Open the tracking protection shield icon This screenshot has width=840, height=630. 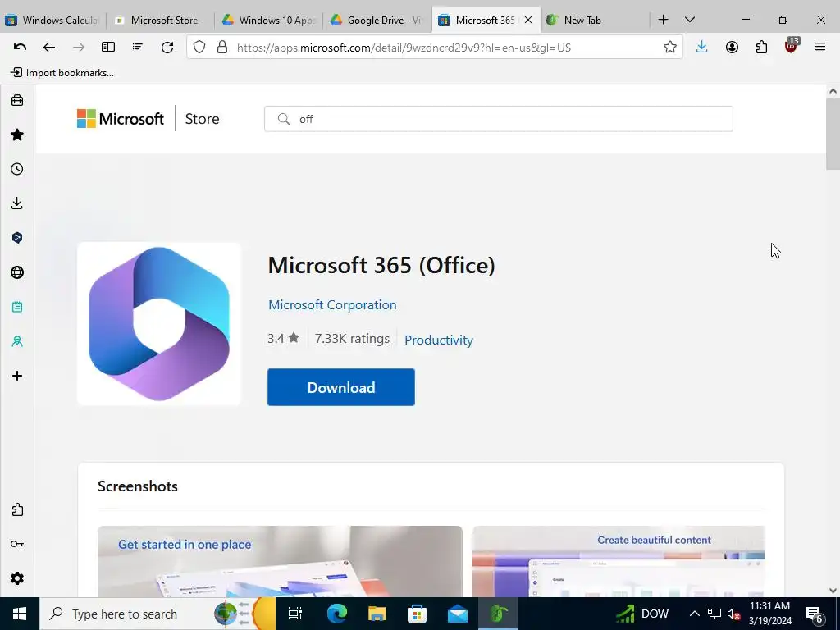coord(199,47)
